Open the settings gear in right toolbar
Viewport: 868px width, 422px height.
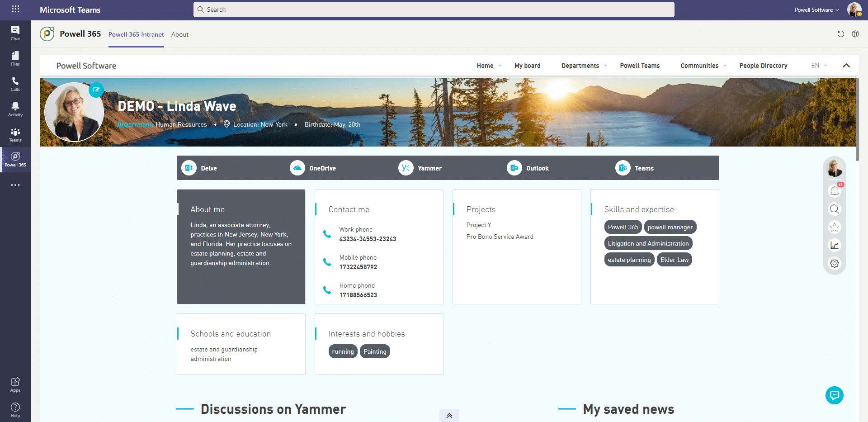coord(835,263)
